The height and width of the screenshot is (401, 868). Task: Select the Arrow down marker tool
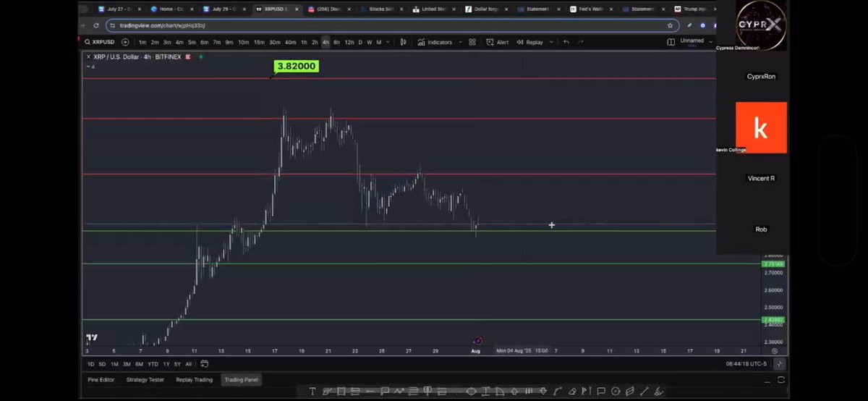[x=543, y=392]
